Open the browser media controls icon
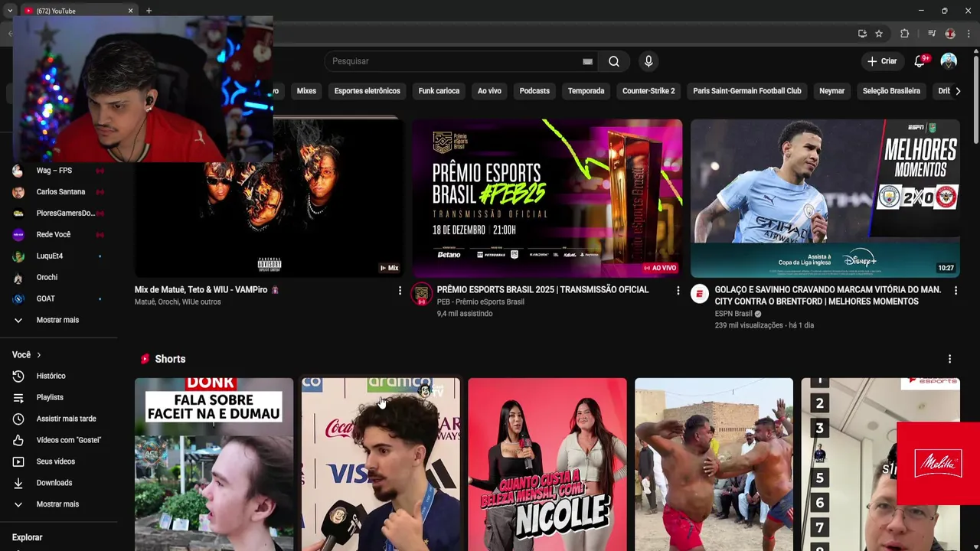 click(932, 34)
